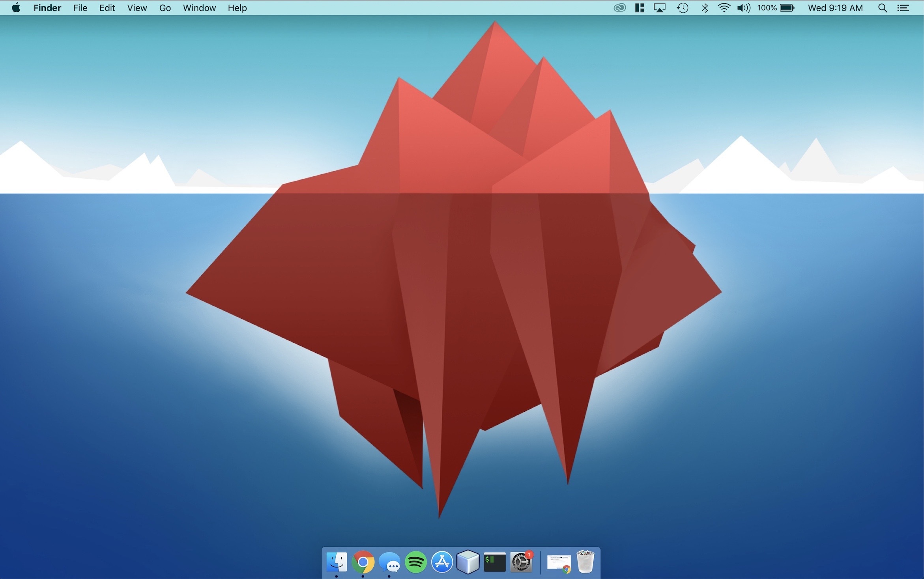Click the Time Machine status icon
The width and height of the screenshot is (924, 579).
[x=683, y=8]
